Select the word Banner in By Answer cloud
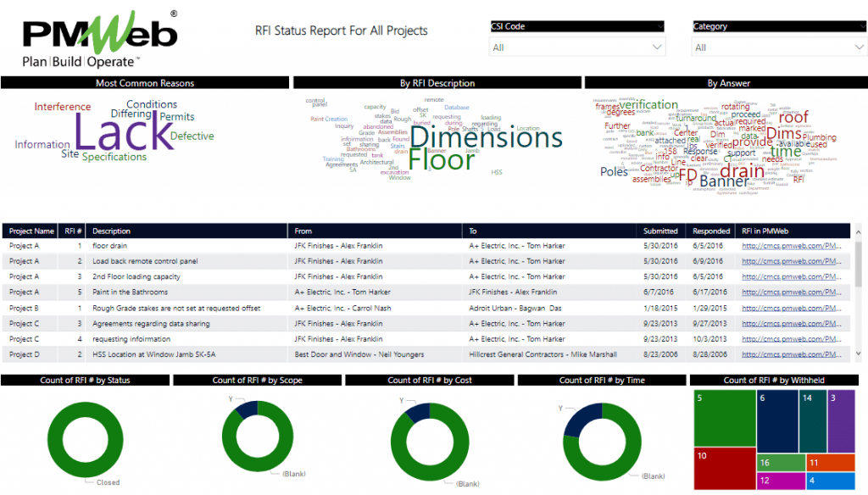 coord(725,181)
